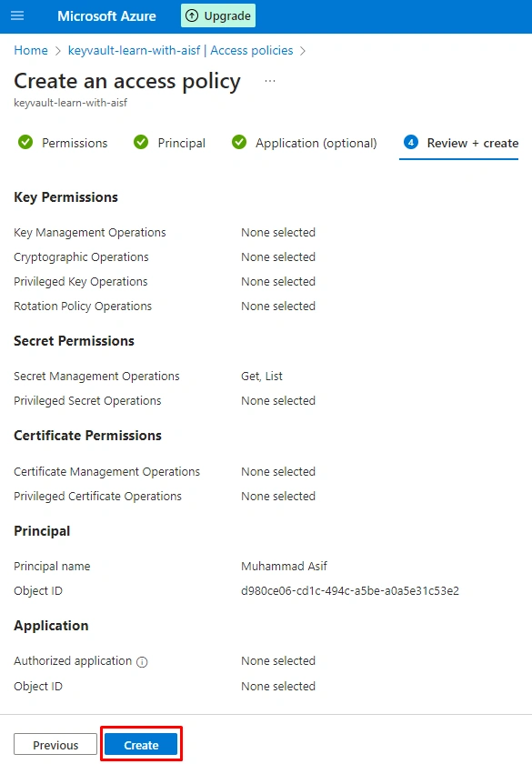The image size is (532, 764).
Task: Click the Upgrade arrow icon
Action: coord(192,15)
